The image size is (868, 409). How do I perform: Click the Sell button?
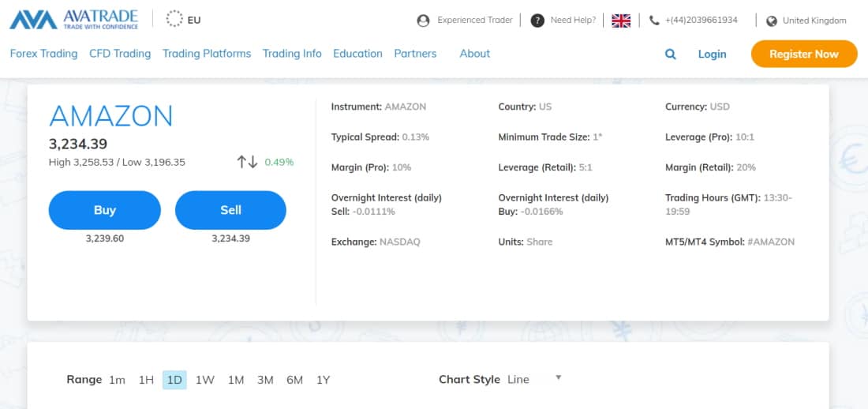(x=231, y=210)
